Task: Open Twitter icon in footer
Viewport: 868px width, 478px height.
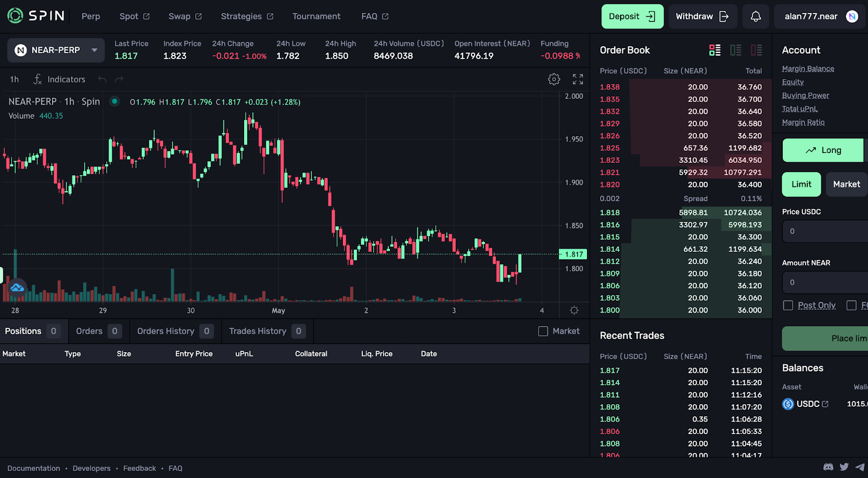Action: (x=844, y=467)
